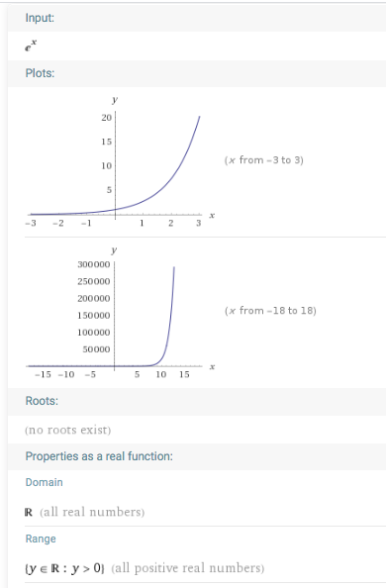The image size is (386, 588).
Task: Click the 20 tick label on first plot
Action: [107, 118]
